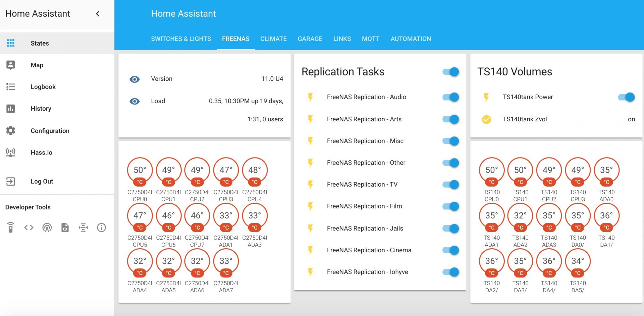Open History via its chart icon
The image size is (644, 316).
pos(11,109)
